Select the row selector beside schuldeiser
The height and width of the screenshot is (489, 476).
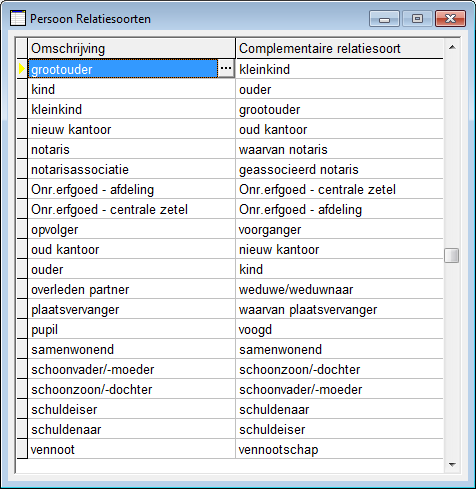click(22, 409)
